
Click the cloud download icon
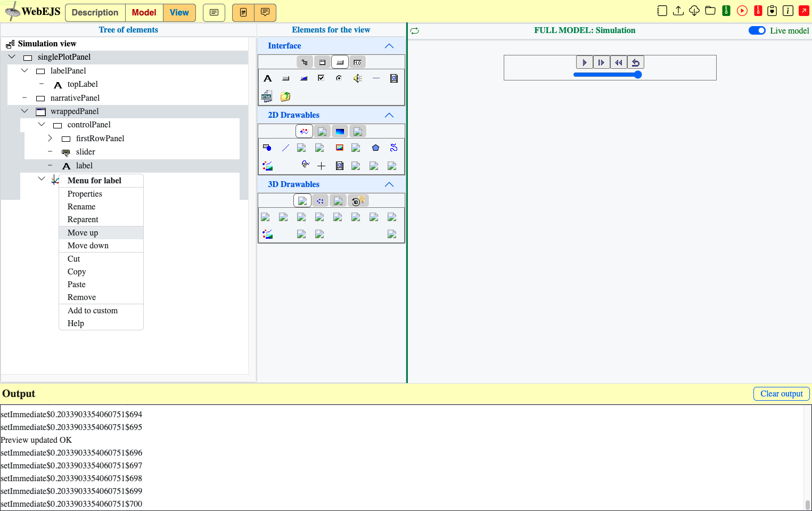(x=694, y=11)
